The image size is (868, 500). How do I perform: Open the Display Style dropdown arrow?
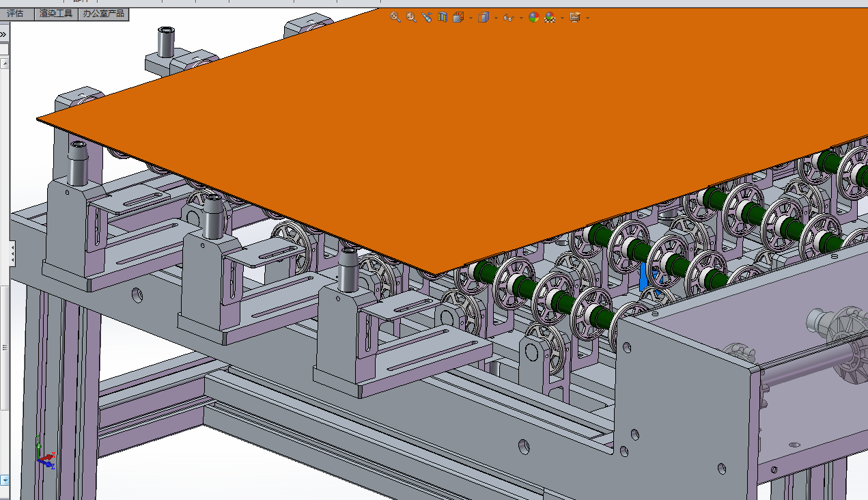pyautogui.click(x=496, y=18)
